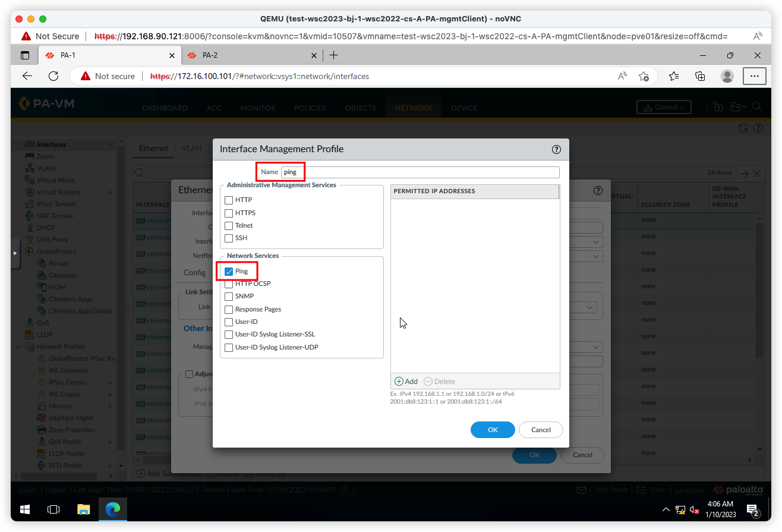Click the PA-VM help icon at the top right

coord(758,128)
